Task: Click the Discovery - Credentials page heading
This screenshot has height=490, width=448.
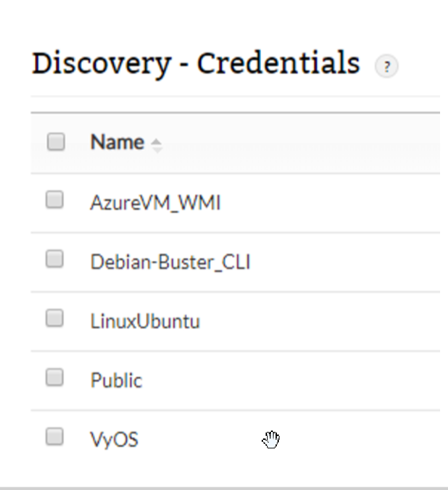Action: click(196, 63)
